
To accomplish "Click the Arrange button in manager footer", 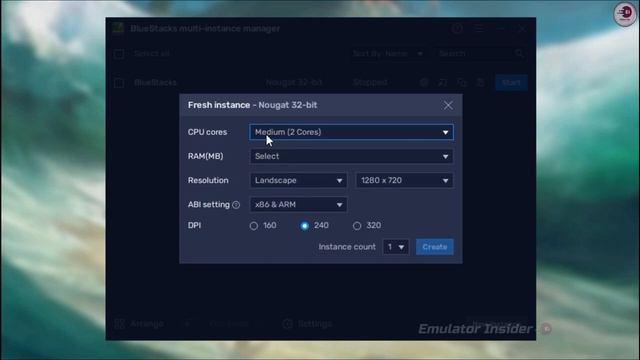I will [x=139, y=324].
